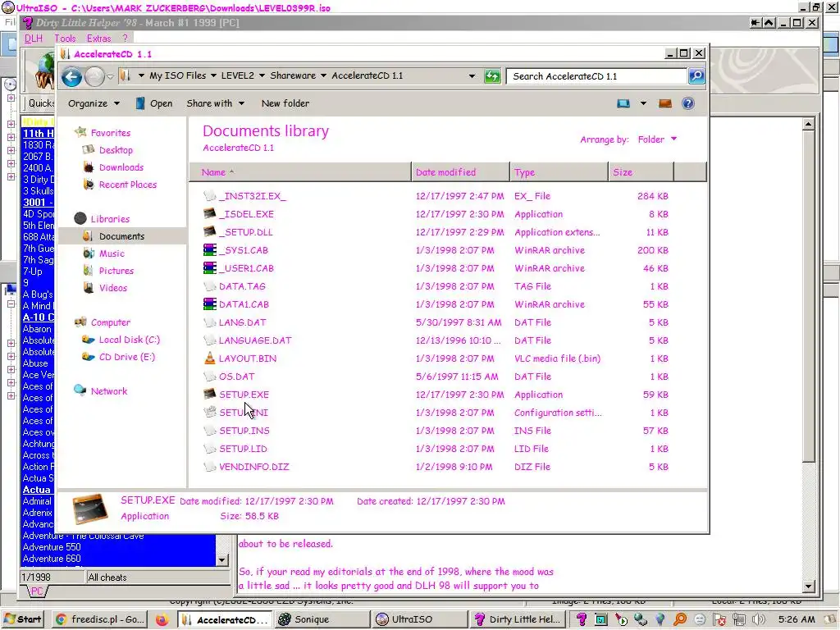Select the _SYS1.CAB WinRAR icon
The height and width of the screenshot is (630, 840).
(x=210, y=250)
